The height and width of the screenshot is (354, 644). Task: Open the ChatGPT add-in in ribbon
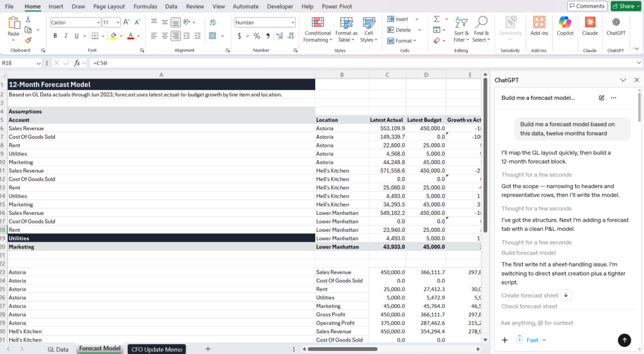(616, 26)
